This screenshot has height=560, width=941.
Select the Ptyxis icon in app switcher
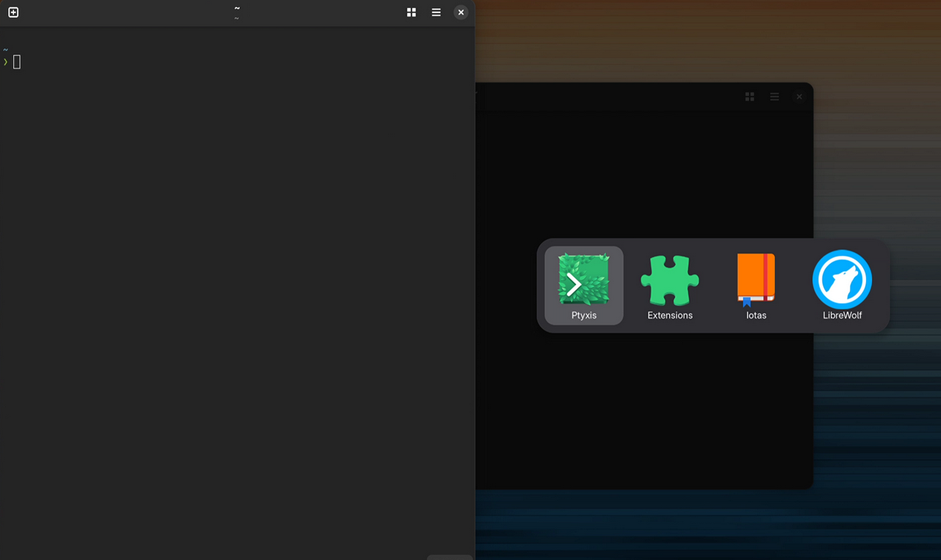tap(584, 279)
